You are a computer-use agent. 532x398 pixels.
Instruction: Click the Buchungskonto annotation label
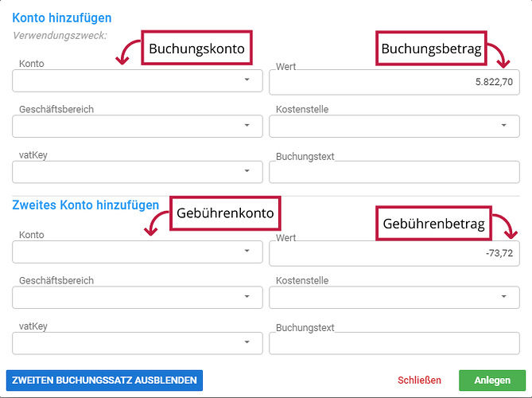[196, 48]
